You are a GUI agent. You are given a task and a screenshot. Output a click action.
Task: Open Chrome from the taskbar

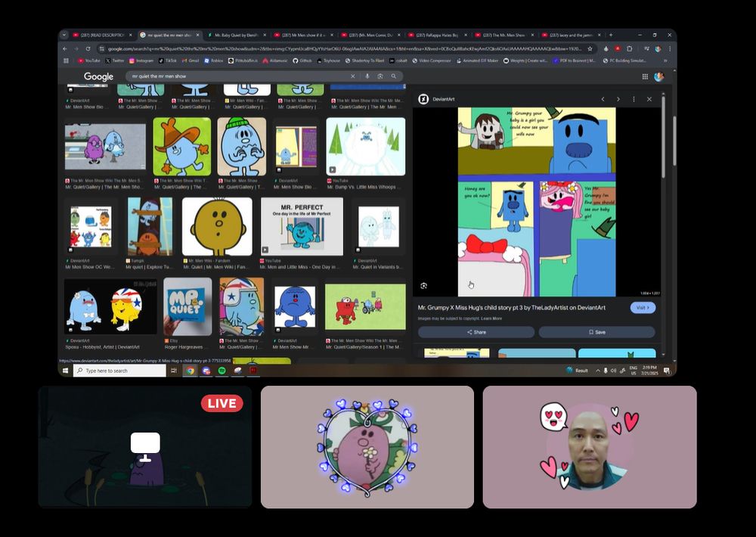coord(191,371)
